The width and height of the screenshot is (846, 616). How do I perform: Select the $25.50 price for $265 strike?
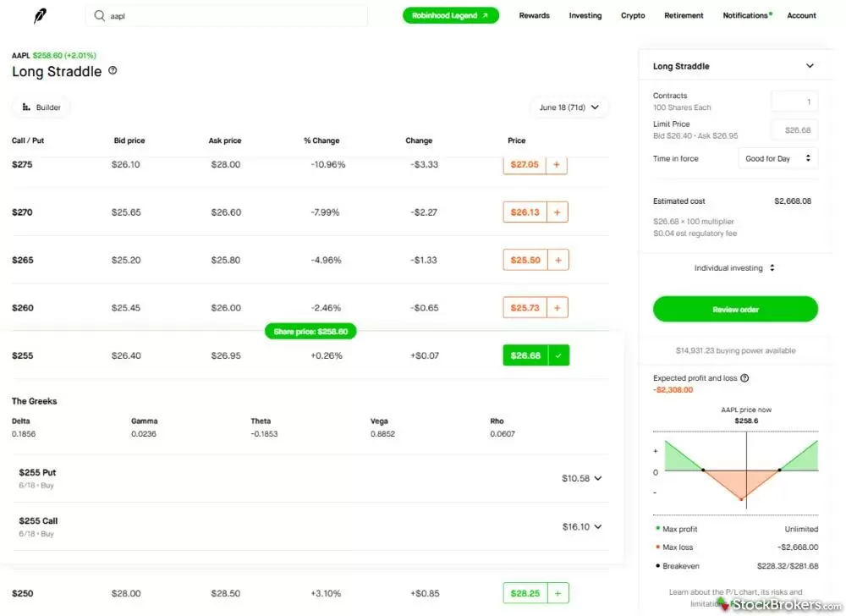click(x=525, y=260)
